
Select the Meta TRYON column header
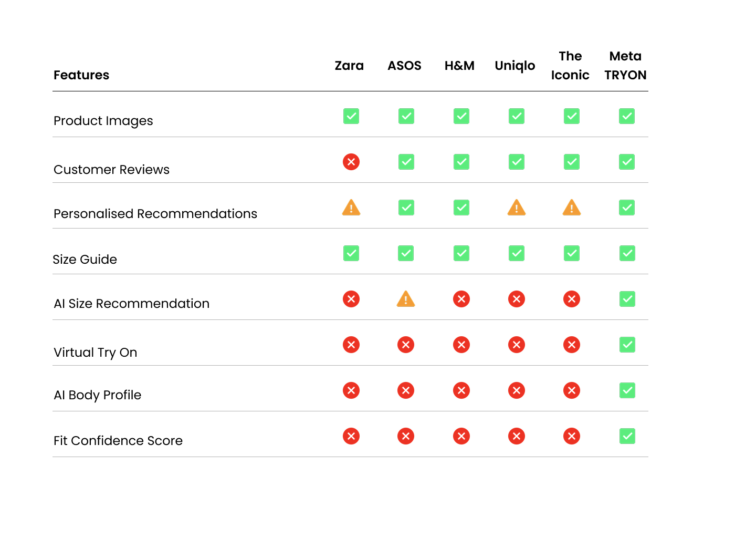click(x=625, y=66)
